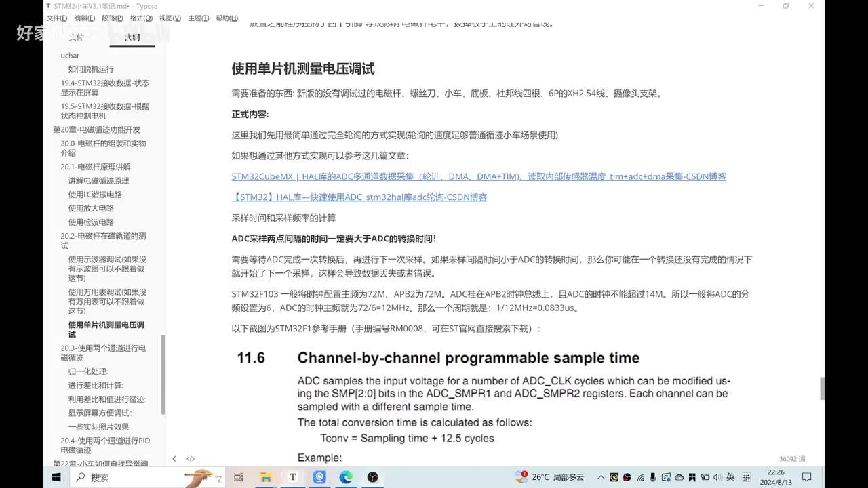The width and height of the screenshot is (868, 488).
Task: Click the taskbar search box
Action: pos(149,477)
